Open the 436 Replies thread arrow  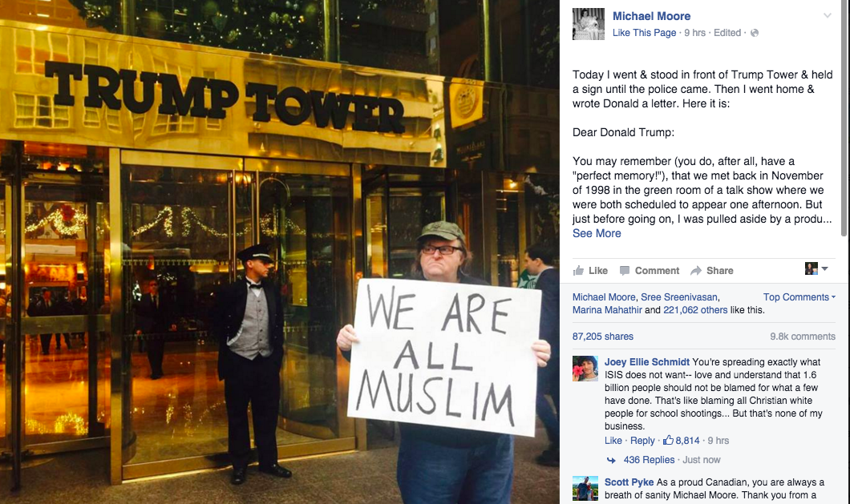click(x=611, y=460)
